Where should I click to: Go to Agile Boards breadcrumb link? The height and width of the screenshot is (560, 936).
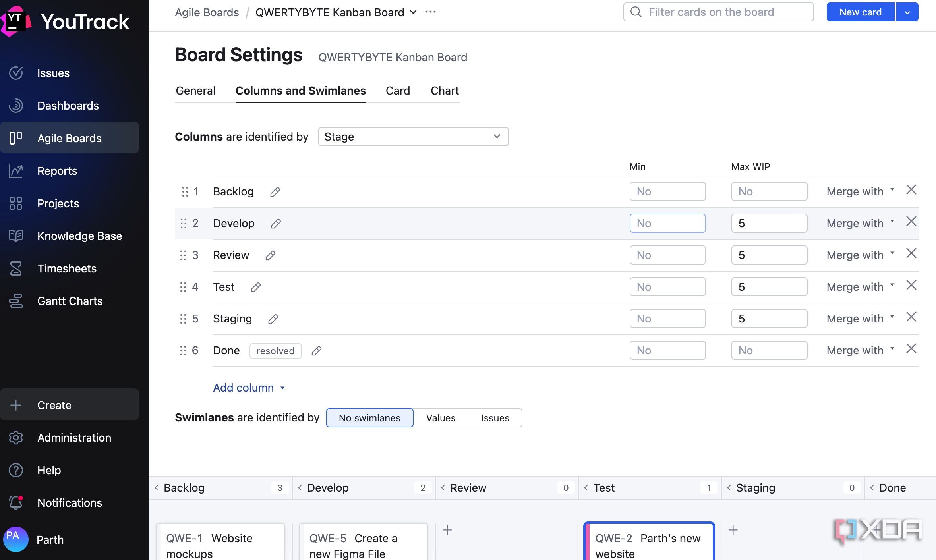[207, 12]
